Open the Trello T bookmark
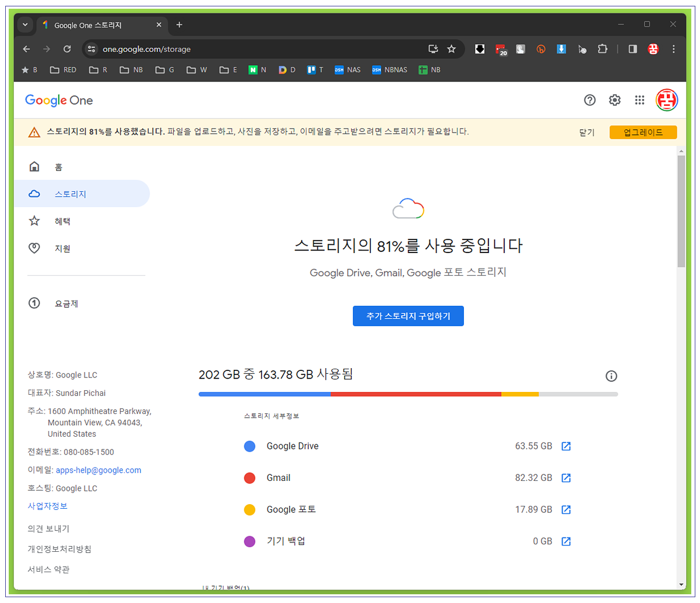Screen dimensions: 700x603 [x=315, y=70]
